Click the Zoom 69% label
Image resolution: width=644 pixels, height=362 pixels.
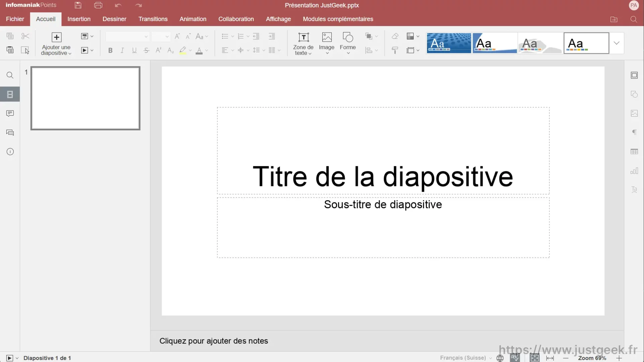tap(592, 358)
